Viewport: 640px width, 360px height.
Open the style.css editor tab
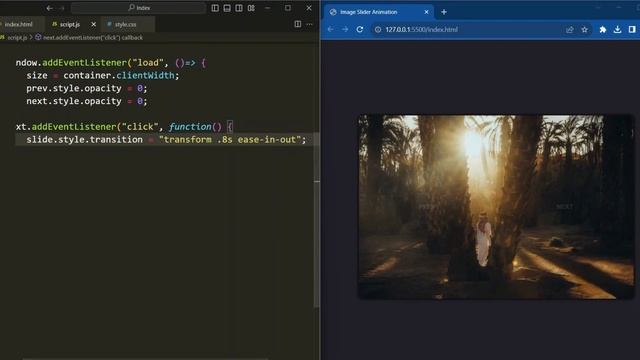click(x=125, y=24)
